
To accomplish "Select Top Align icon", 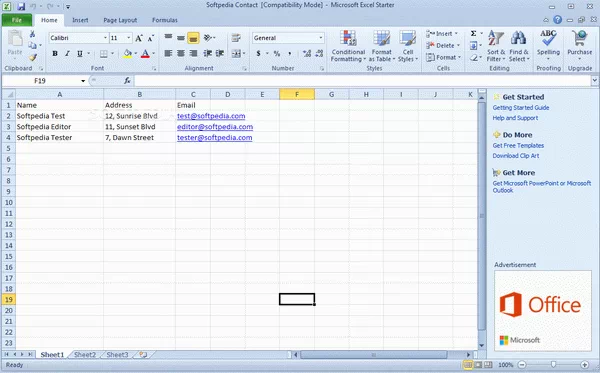I will [168, 37].
